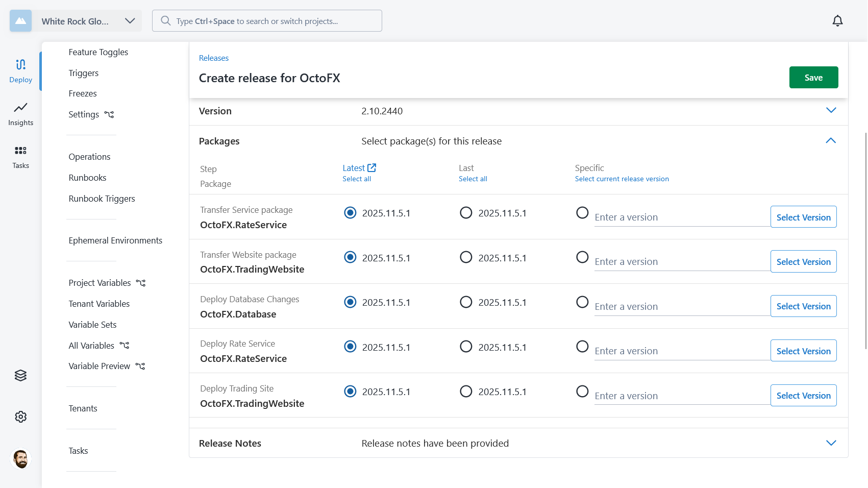Click the White Rock Global space logo
The height and width of the screenshot is (488, 868).
click(20, 21)
